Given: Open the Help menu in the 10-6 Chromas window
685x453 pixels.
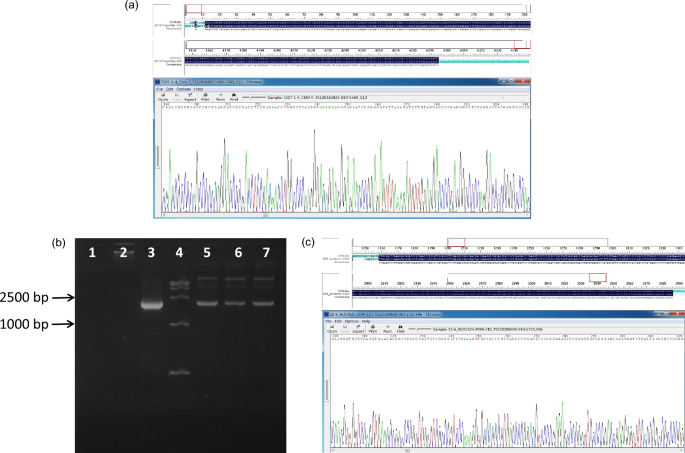Looking at the screenshot, I should pyautogui.click(x=366, y=321).
